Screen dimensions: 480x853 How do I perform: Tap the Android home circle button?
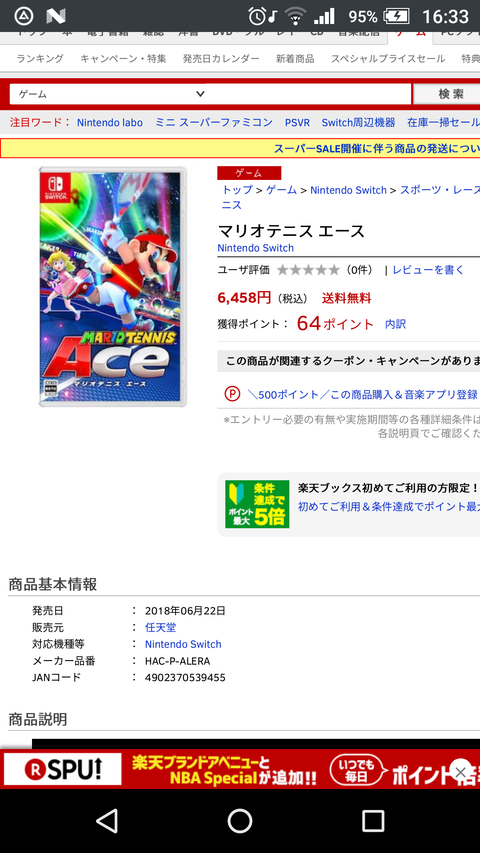coord(239,821)
